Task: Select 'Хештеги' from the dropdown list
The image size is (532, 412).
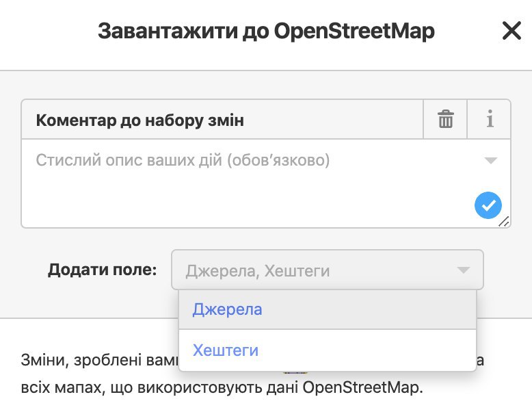Action: tap(328, 350)
